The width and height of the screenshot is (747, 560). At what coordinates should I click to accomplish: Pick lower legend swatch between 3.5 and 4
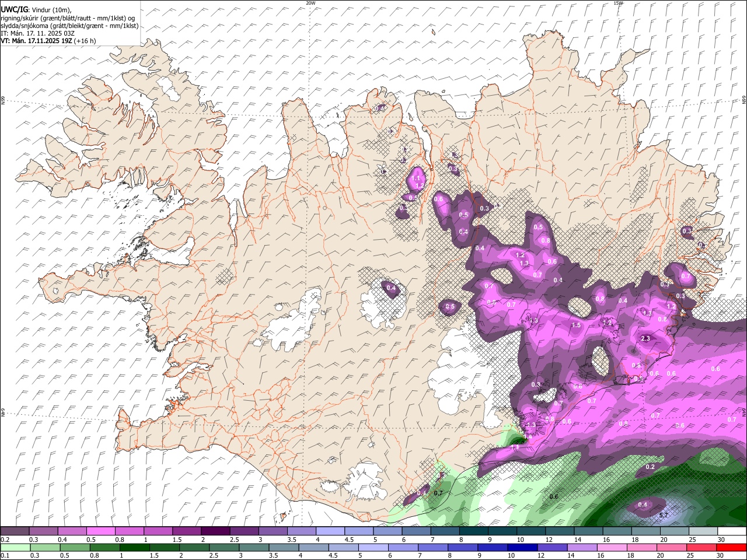pos(284,547)
